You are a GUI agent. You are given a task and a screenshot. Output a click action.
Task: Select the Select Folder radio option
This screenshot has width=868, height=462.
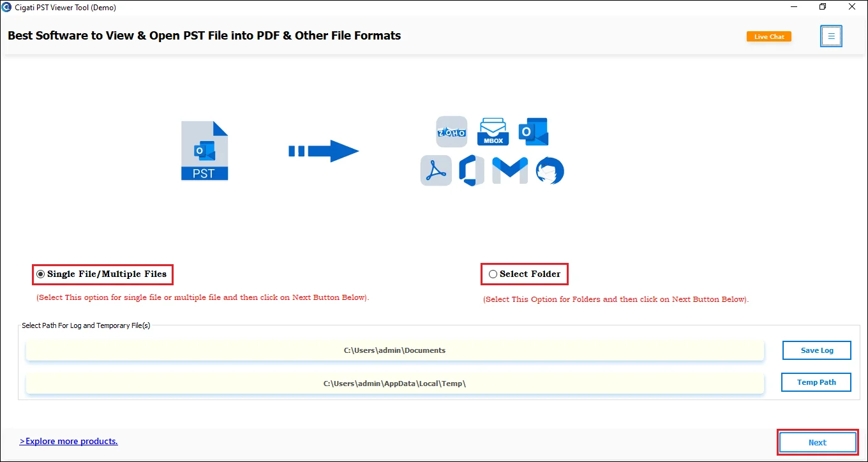524,274
